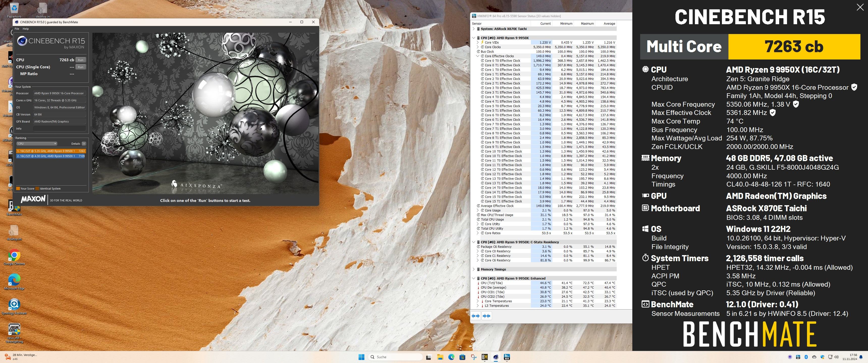
Task: Open Microsoft Store from the taskbar
Action: point(462,357)
